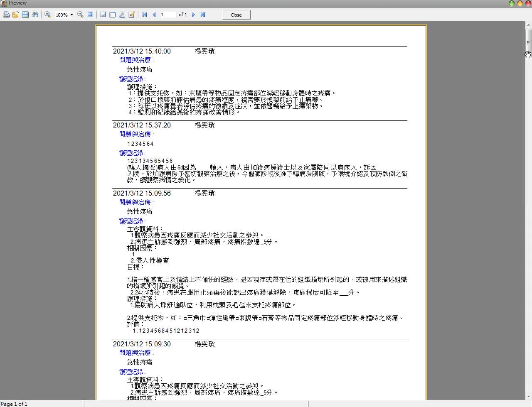
Task: Click the text 1234564
Action: tap(140, 144)
